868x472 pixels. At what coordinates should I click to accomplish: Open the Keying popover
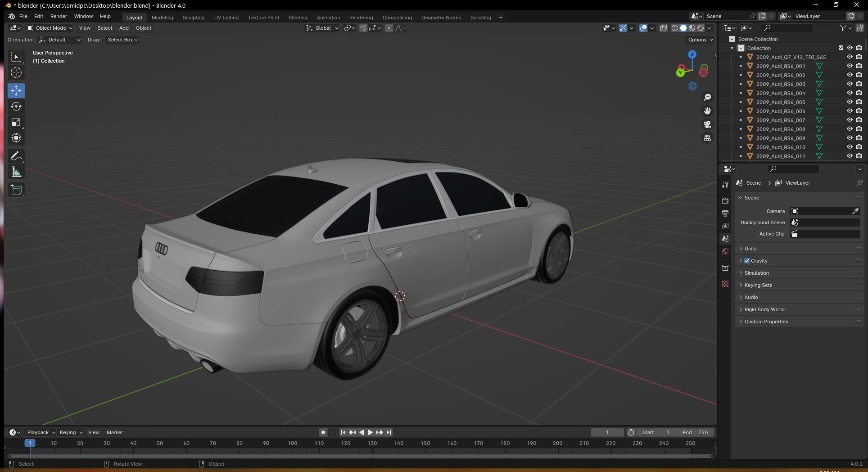click(71, 432)
